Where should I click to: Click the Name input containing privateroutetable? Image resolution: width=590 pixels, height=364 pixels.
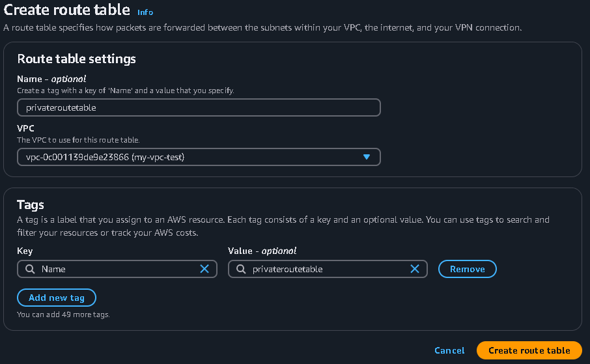tap(199, 107)
